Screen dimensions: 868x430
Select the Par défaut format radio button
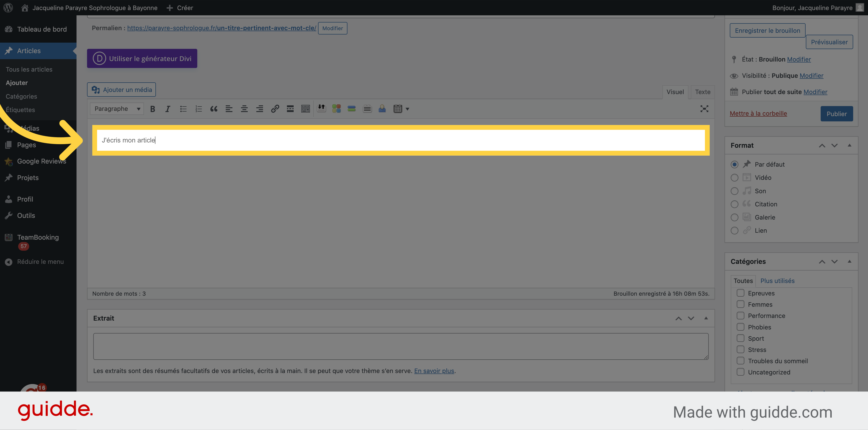(735, 164)
